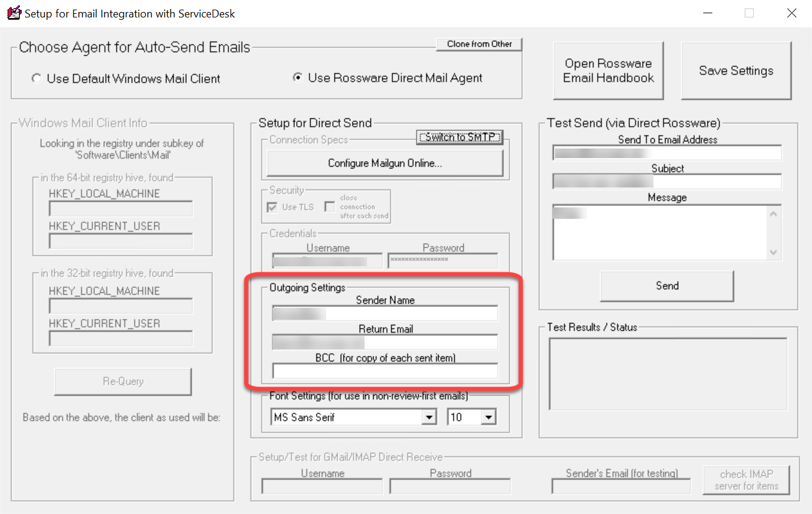Click the Credentials Password field

pos(443,261)
